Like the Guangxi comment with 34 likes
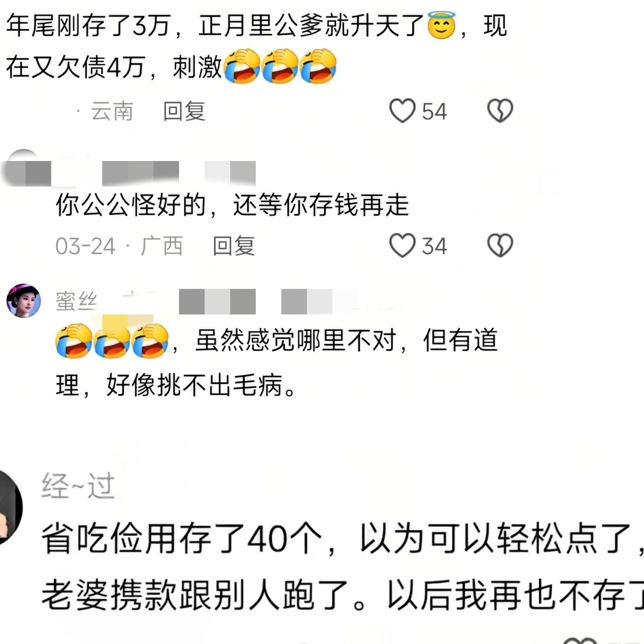Image resolution: width=644 pixels, height=644 pixels. tap(403, 246)
